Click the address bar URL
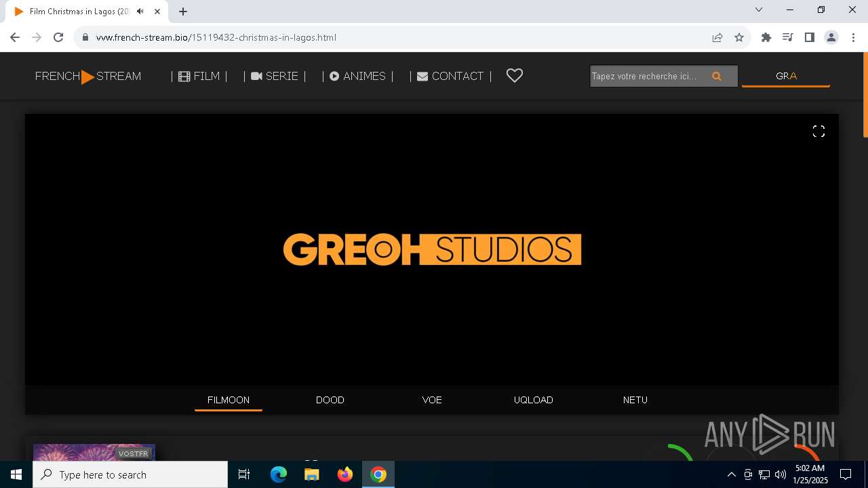The image size is (868, 488). tap(216, 37)
